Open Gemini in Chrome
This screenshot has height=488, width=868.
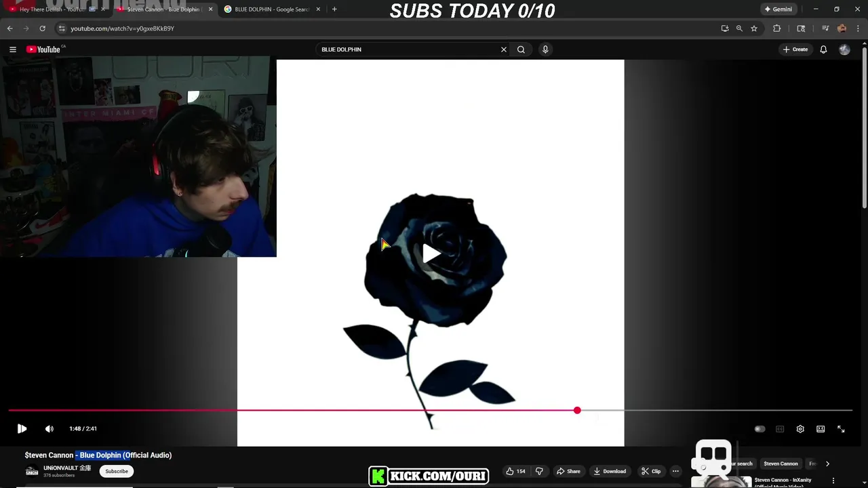coord(778,9)
